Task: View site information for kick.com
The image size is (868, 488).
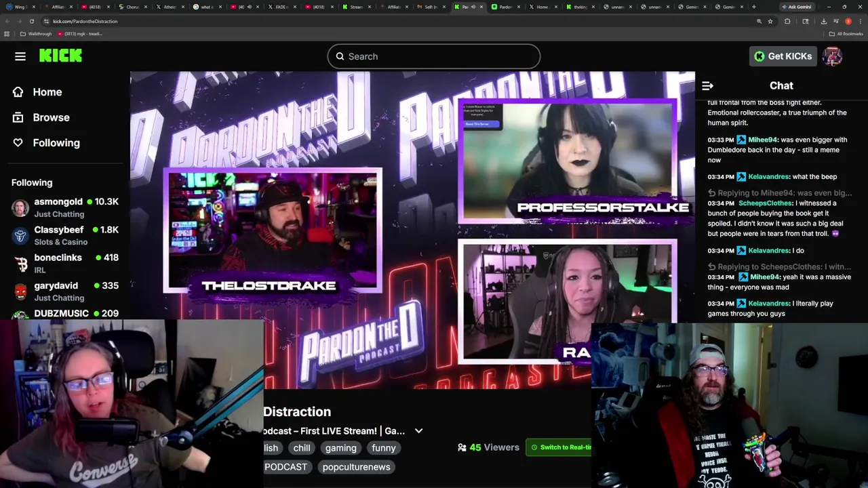Action: pyautogui.click(x=45, y=21)
